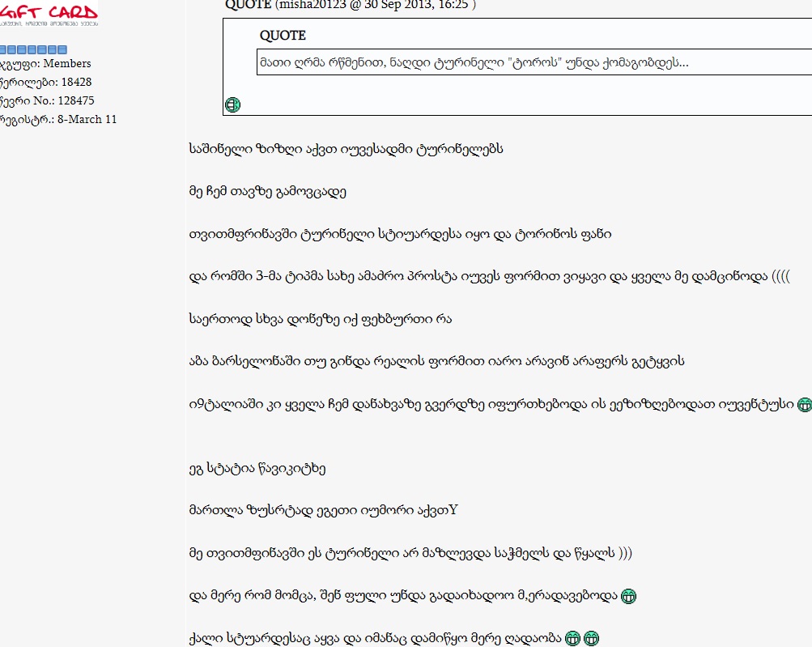
Task: Click the line starting 'აბა ბარსელონაში თუ გინდა'
Action: tap(436, 362)
